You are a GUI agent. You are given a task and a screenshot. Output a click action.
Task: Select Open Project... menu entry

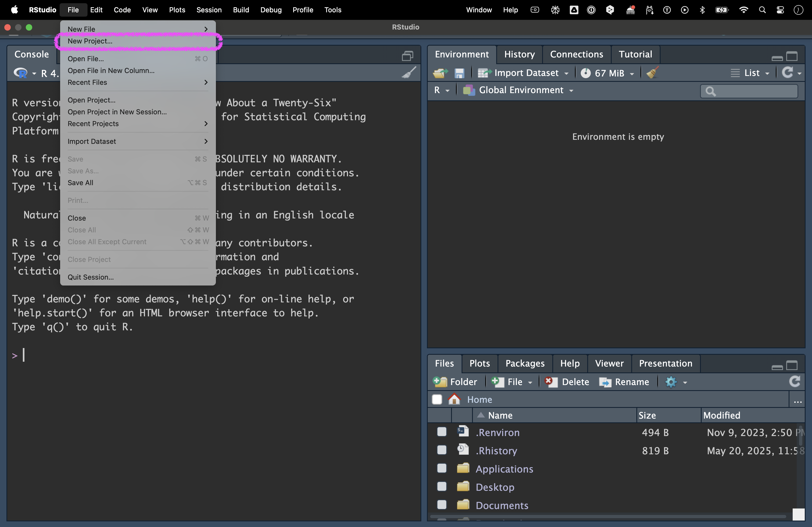click(x=138, y=100)
